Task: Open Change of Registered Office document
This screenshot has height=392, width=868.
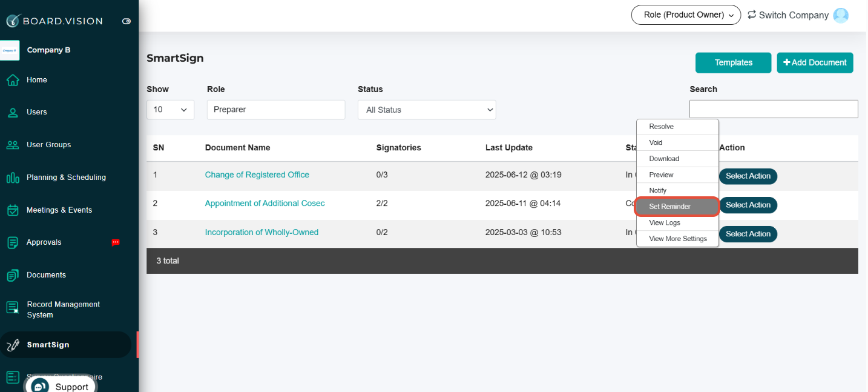Action: [x=257, y=174]
